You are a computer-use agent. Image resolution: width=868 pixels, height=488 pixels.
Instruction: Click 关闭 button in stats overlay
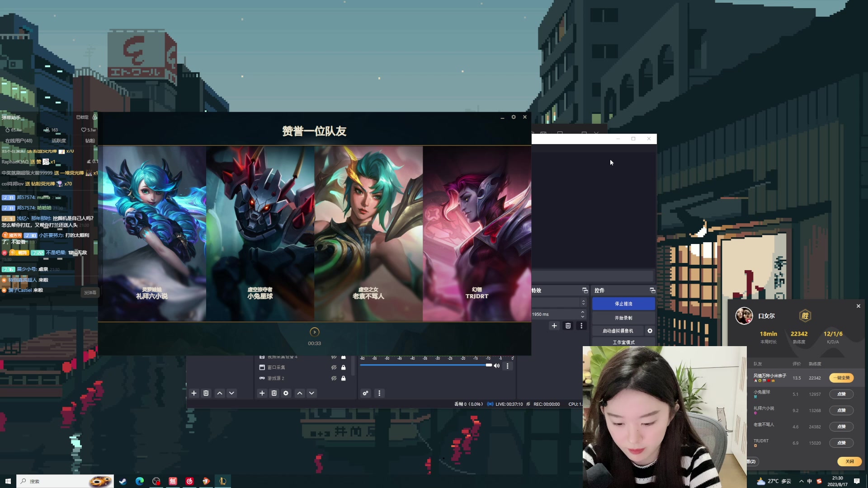click(849, 461)
